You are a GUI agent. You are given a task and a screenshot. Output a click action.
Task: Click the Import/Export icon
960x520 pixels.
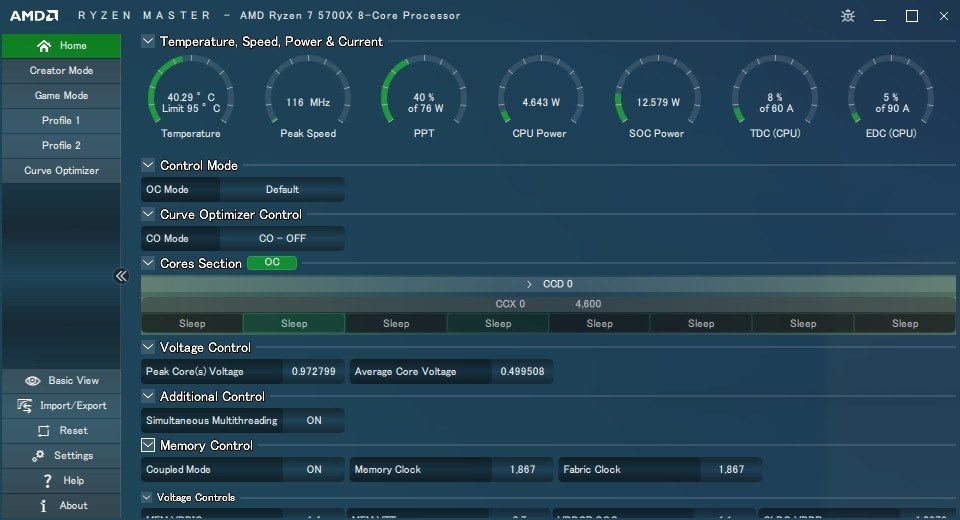tap(24, 405)
